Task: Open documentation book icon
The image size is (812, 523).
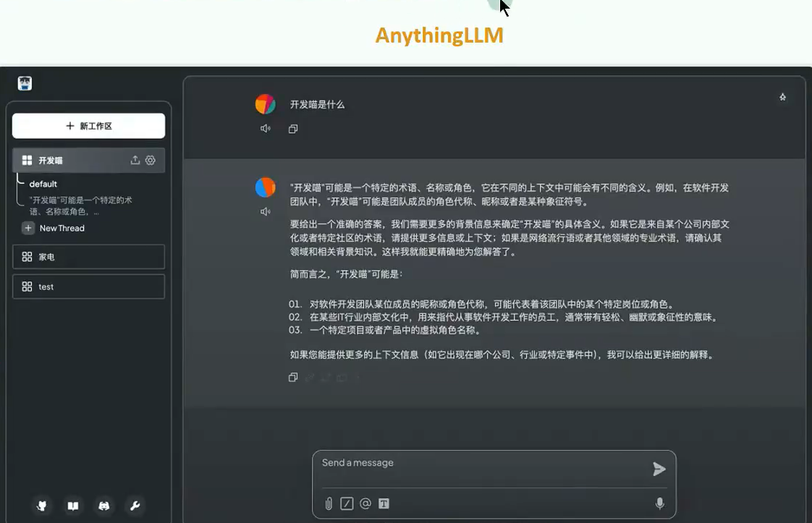Action: pyautogui.click(x=73, y=506)
